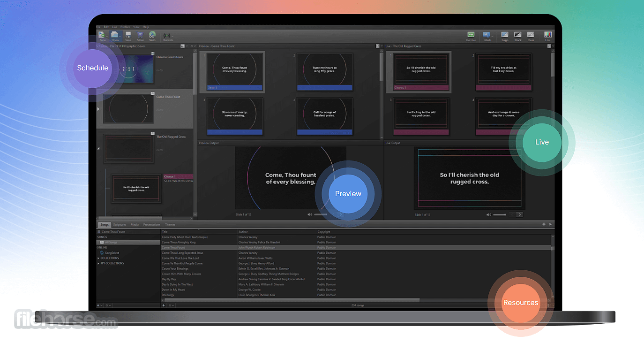Adjust the Preview output volume slider
The height and width of the screenshot is (343, 644).
(x=321, y=214)
